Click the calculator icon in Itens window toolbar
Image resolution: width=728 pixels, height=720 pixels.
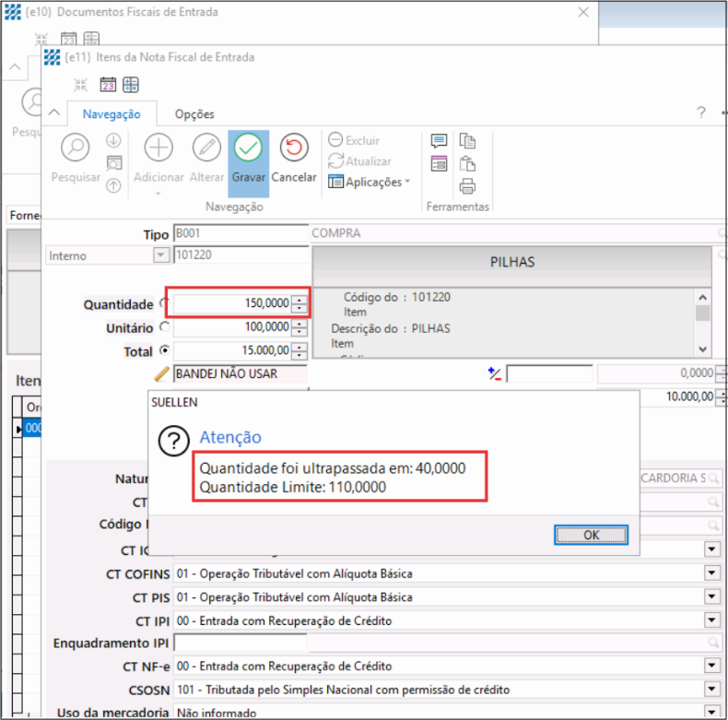(x=131, y=85)
